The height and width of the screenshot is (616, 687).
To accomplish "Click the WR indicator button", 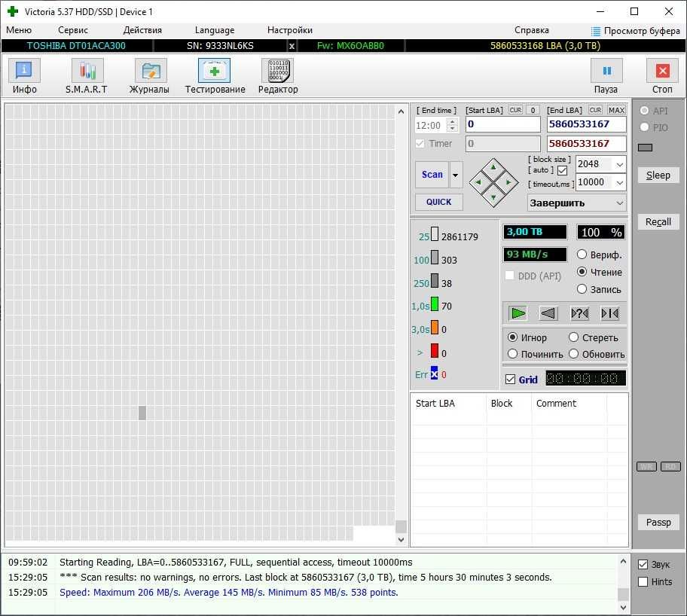I will (x=646, y=467).
